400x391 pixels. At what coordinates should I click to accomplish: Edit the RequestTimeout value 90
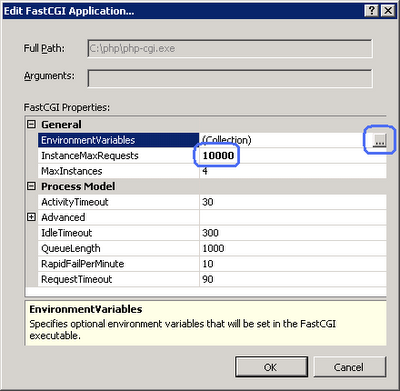click(x=293, y=279)
